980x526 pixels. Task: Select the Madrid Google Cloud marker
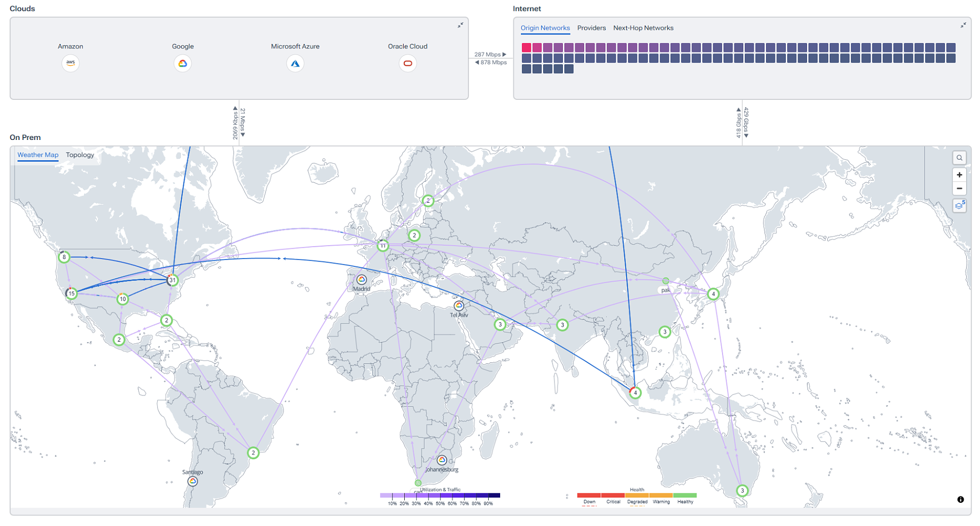pyautogui.click(x=362, y=280)
